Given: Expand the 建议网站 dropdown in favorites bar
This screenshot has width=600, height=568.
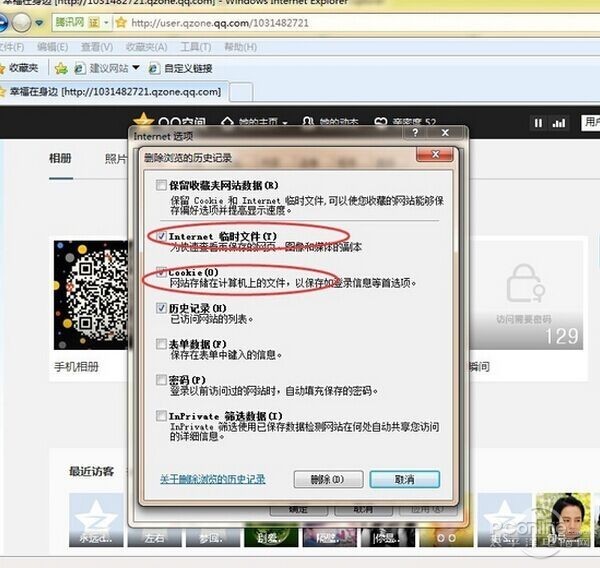Looking at the screenshot, I should click(136, 69).
